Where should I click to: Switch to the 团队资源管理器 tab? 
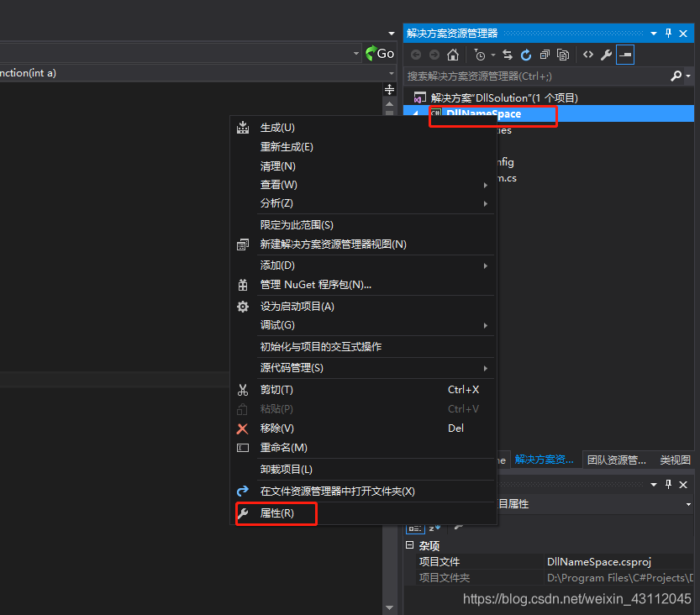pyautogui.click(x=616, y=460)
